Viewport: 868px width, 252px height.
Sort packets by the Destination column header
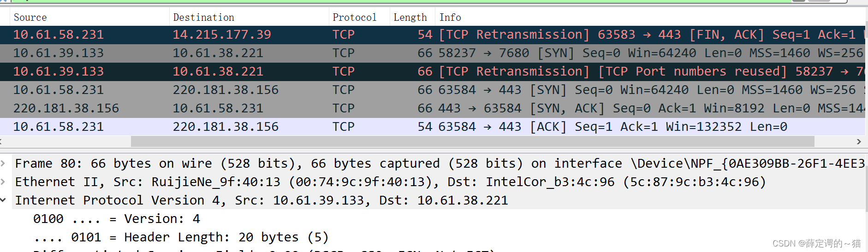(x=249, y=18)
